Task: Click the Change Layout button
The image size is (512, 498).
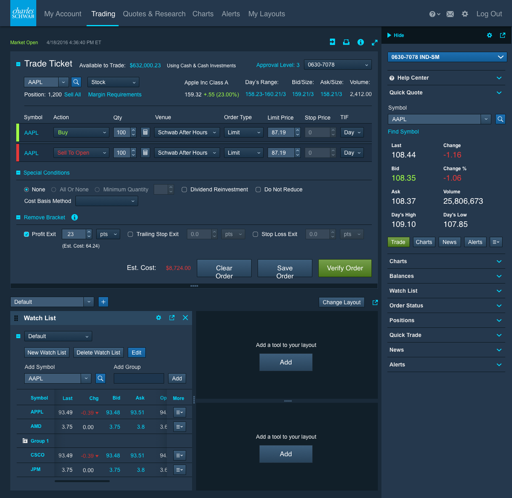Action: pyautogui.click(x=342, y=302)
